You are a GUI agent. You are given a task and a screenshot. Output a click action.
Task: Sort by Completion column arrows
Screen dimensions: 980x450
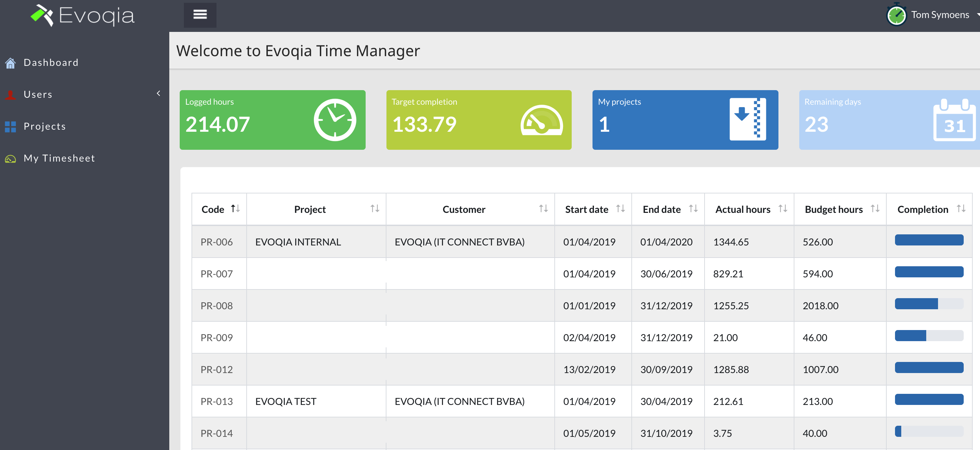961,209
